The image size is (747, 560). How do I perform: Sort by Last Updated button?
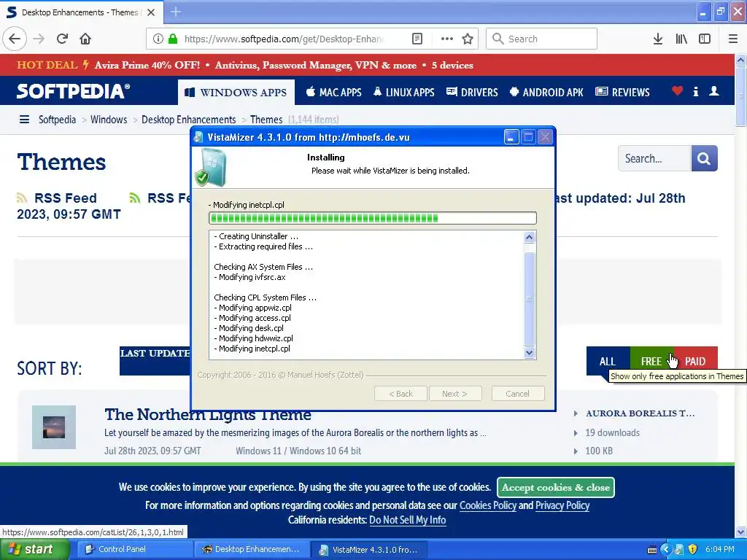155,360
